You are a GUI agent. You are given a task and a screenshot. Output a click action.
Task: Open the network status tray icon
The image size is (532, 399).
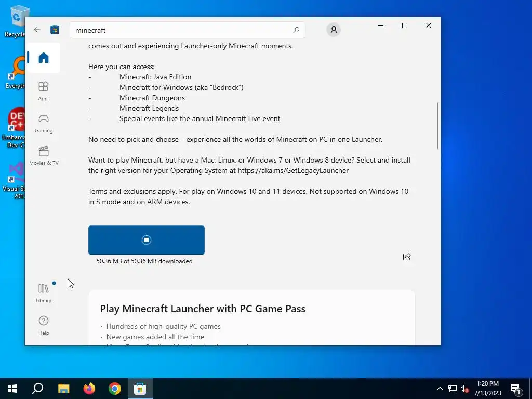[453, 389]
